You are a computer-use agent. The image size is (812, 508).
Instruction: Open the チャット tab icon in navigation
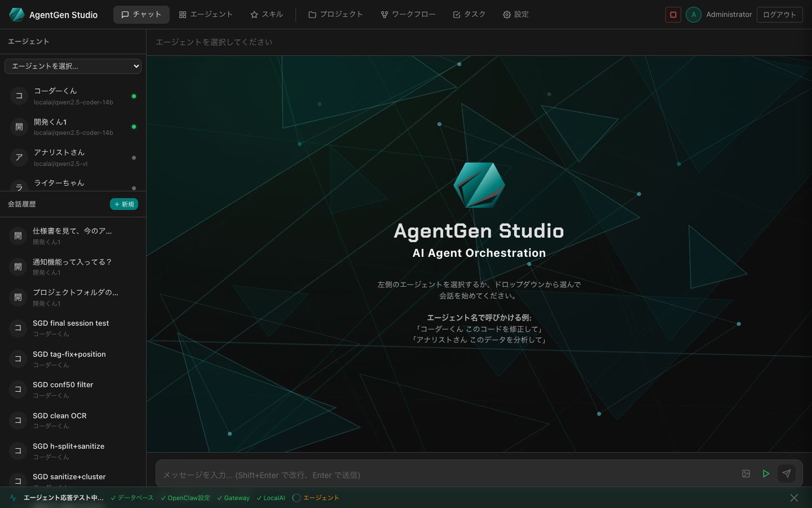125,14
